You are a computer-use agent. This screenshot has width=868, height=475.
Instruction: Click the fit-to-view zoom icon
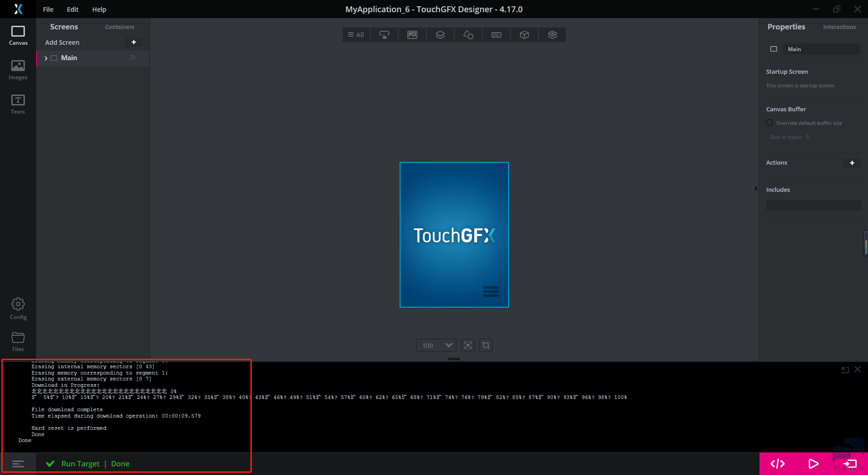tap(468, 345)
